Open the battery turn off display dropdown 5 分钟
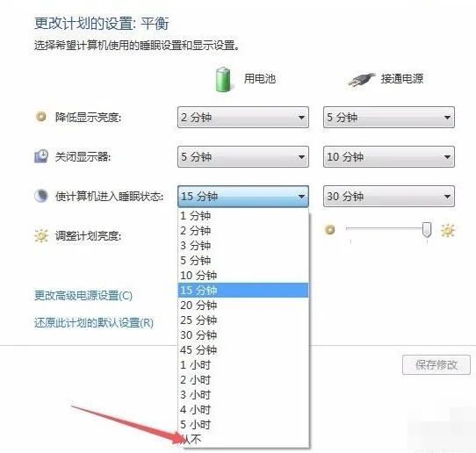 tap(243, 156)
